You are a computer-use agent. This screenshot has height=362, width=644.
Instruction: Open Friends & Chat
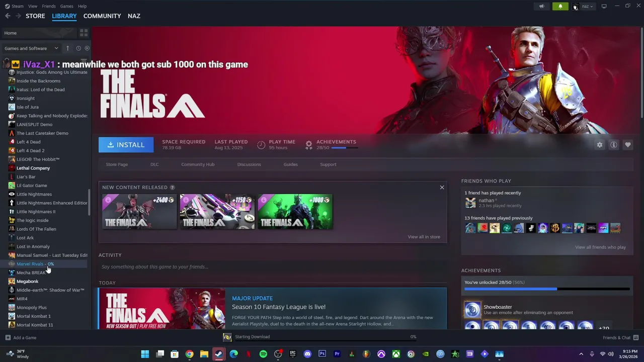point(620,338)
